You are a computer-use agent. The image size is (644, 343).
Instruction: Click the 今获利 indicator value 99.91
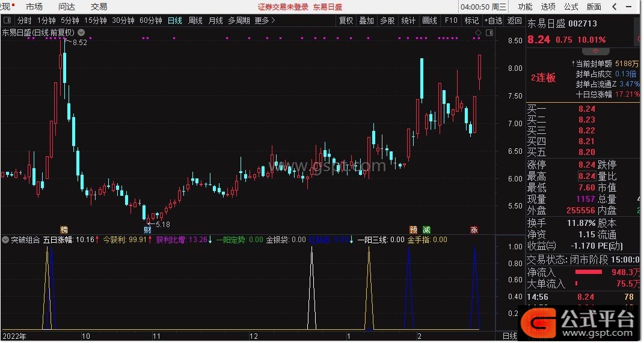(x=138, y=240)
